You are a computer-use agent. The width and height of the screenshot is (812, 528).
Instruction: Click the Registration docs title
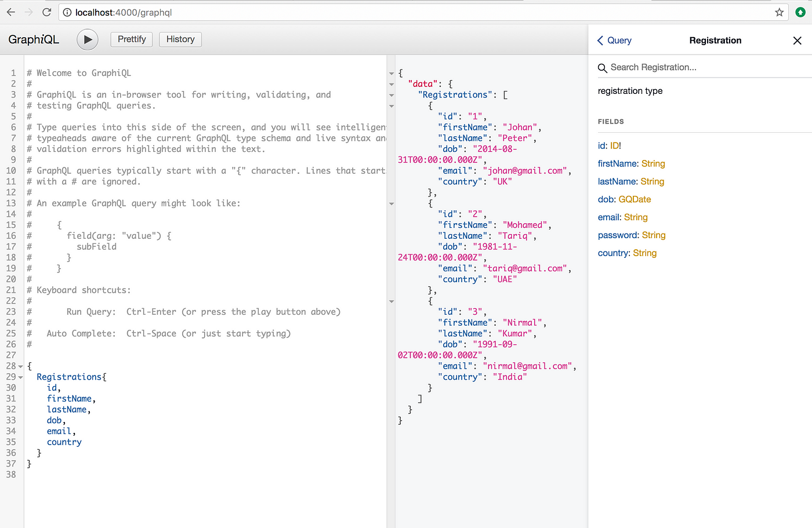pyautogui.click(x=715, y=41)
